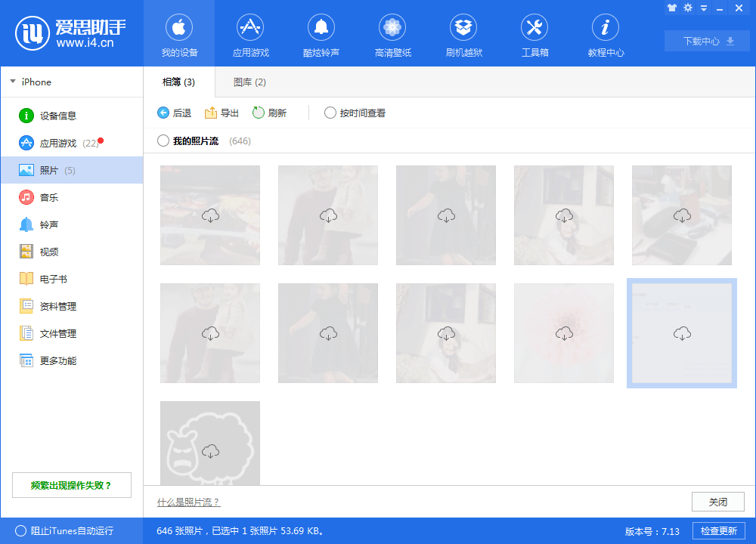Click the www.i4.cn website text
Image resolution: width=756 pixels, height=544 pixels.
85,43
